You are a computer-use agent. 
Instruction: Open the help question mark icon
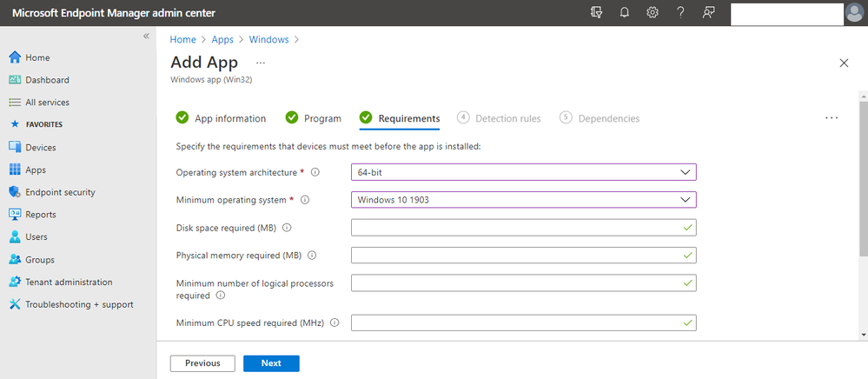[x=681, y=13]
